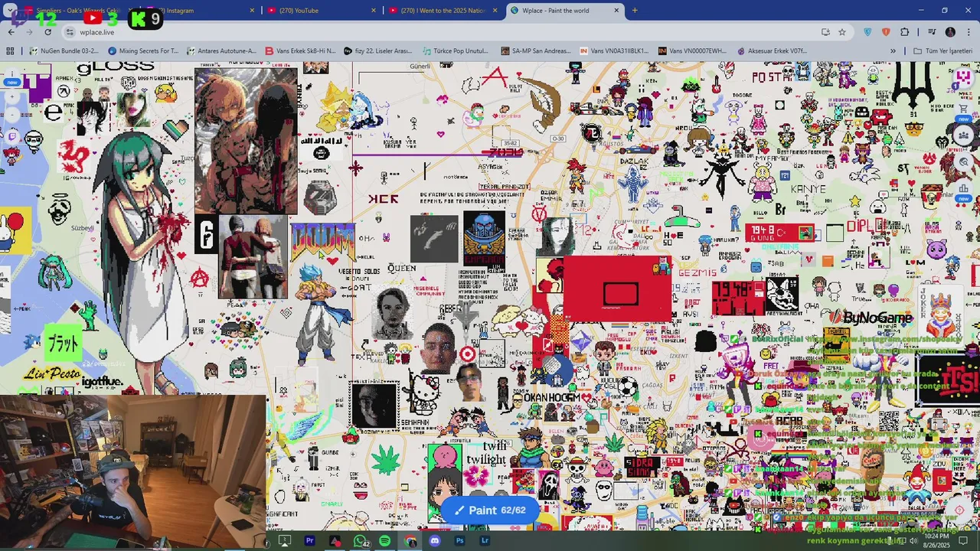
Task: Switch to the Instagram tab
Action: click(201, 11)
